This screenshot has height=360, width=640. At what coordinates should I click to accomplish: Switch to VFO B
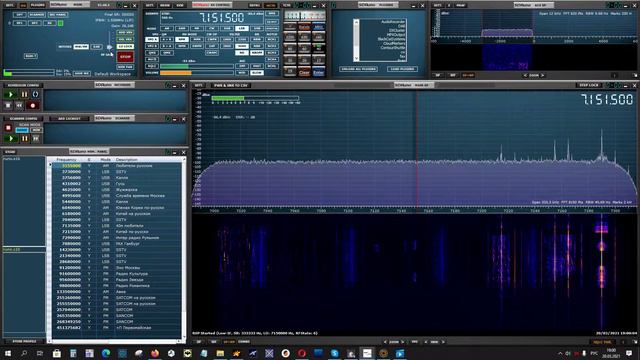click(151, 46)
